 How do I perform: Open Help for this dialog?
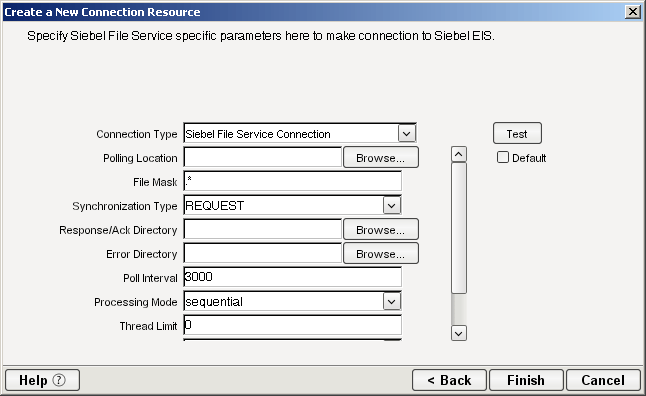42,380
